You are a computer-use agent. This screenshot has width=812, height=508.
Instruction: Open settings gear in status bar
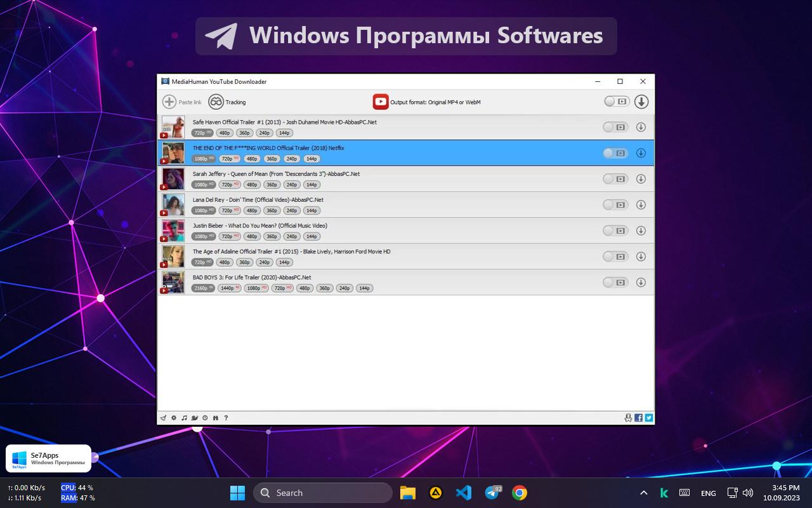[174, 418]
